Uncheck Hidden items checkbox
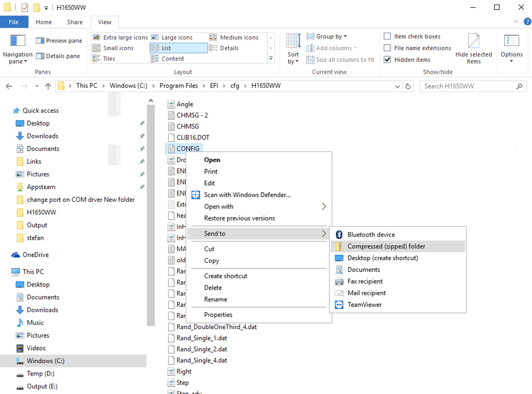Screen dimensions: 532x394 click(387, 60)
